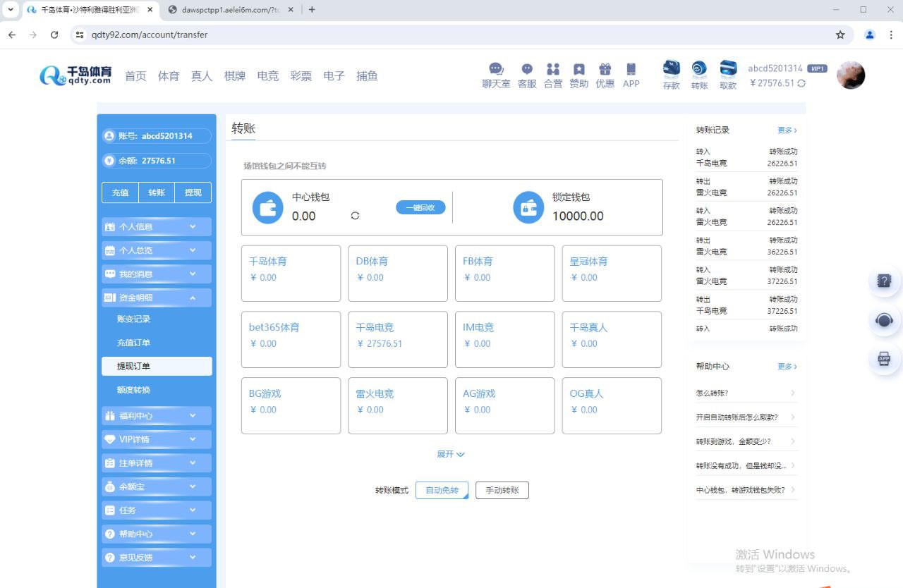Image resolution: width=903 pixels, height=588 pixels.
Task: Expand the 个人信息 sidebar section
Action: pyautogui.click(x=157, y=227)
